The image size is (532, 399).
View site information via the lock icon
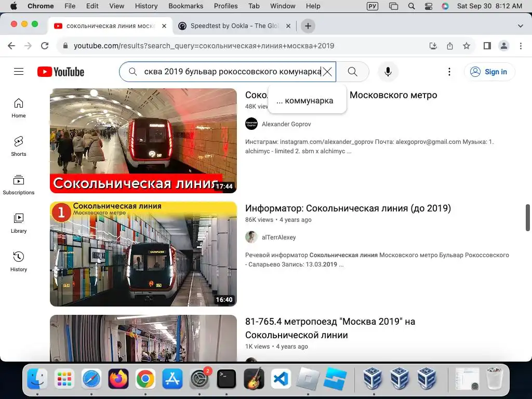pyautogui.click(x=66, y=46)
